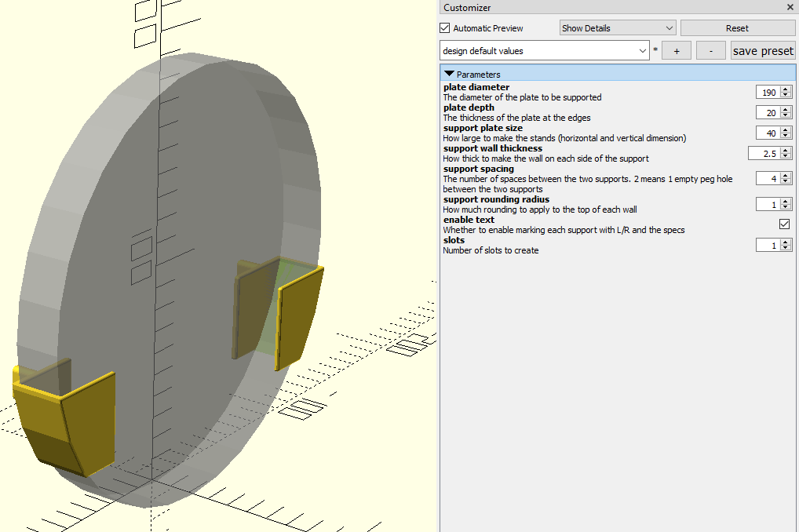Increase slots count with up arrow
Image resolution: width=799 pixels, height=532 pixels.
click(786, 242)
